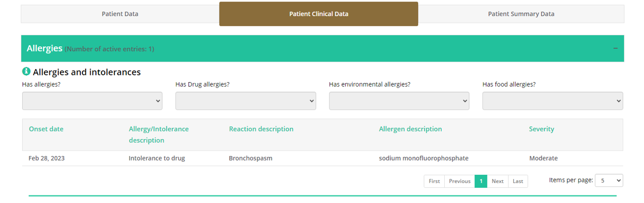This screenshot has width=644, height=203.
Task: Sort by the Onset date column header
Action: pos(46,129)
